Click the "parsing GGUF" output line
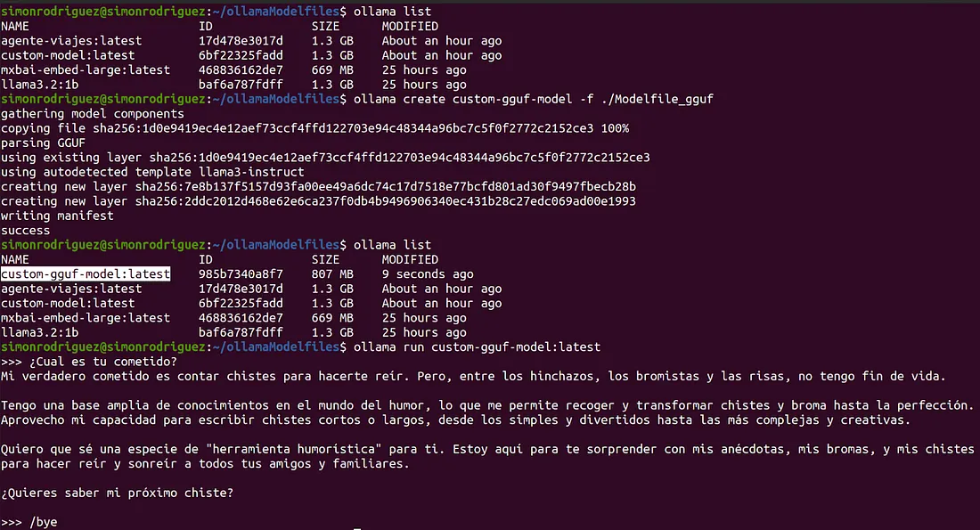Image resolution: width=980 pixels, height=530 pixels. coord(43,143)
